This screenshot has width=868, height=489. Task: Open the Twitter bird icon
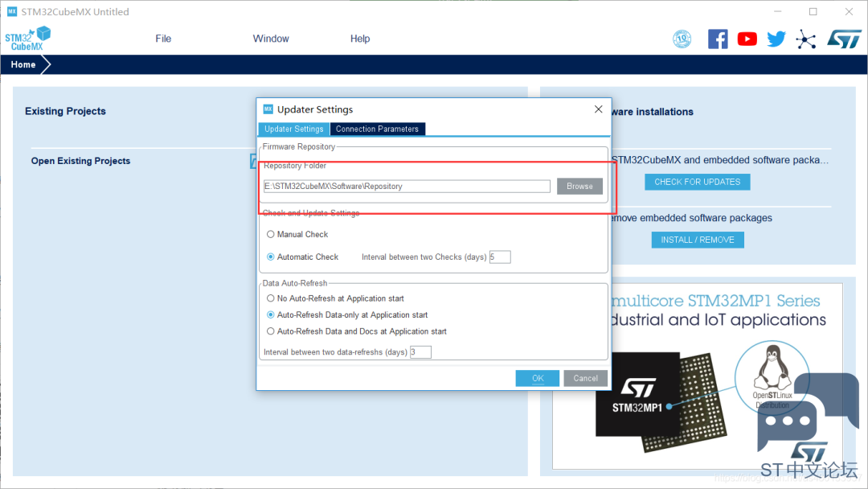point(776,39)
